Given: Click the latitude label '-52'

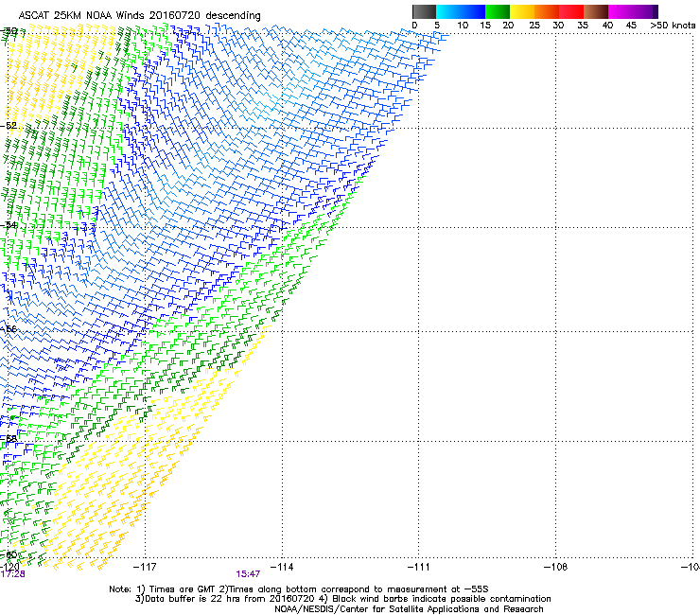Looking at the screenshot, I should pyautogui.click(x=9, y=126).
